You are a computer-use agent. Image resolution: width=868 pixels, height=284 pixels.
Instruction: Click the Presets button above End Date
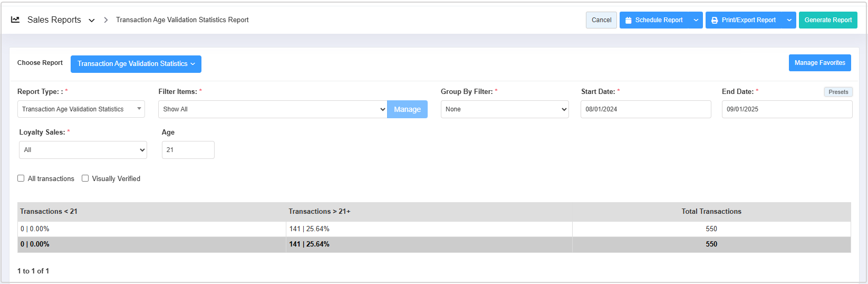[x=838, y=92]
